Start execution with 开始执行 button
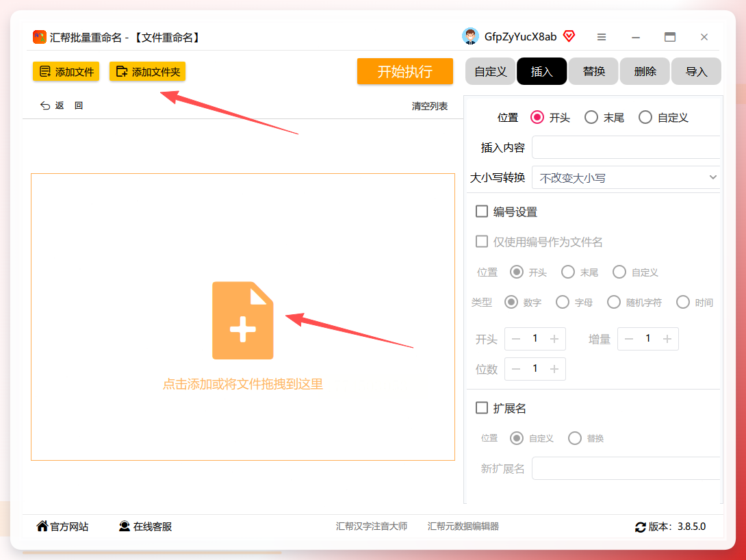 click(405, 71)
